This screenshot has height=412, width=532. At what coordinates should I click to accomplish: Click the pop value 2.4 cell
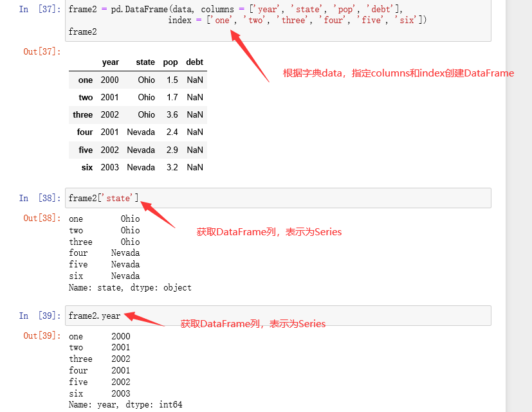tap(172, 132)
